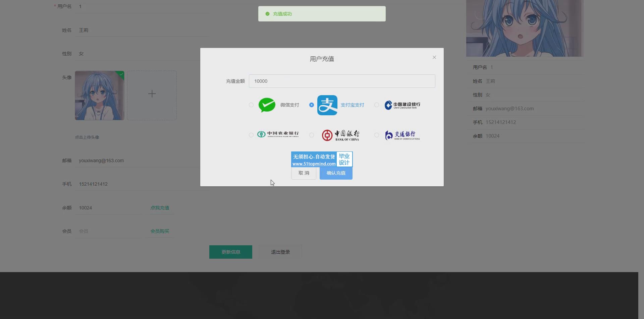Screen dimensions: 644x319
Task: Click the 更新信息 button
Action: click(231, 252)
